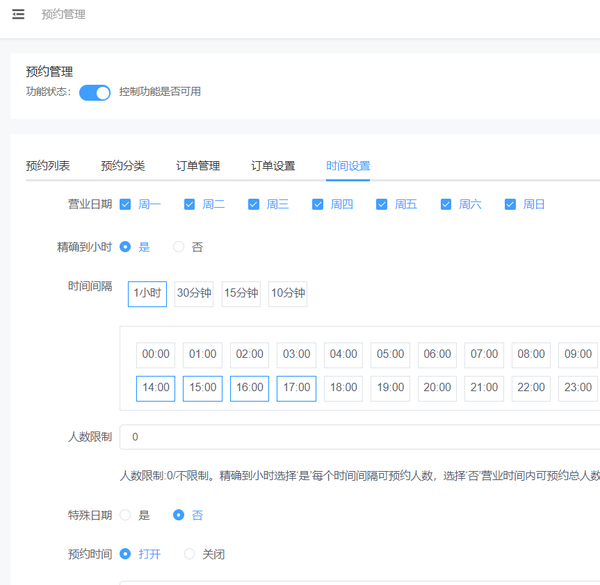Deselect the 14:00 time slot

(155, 388)
